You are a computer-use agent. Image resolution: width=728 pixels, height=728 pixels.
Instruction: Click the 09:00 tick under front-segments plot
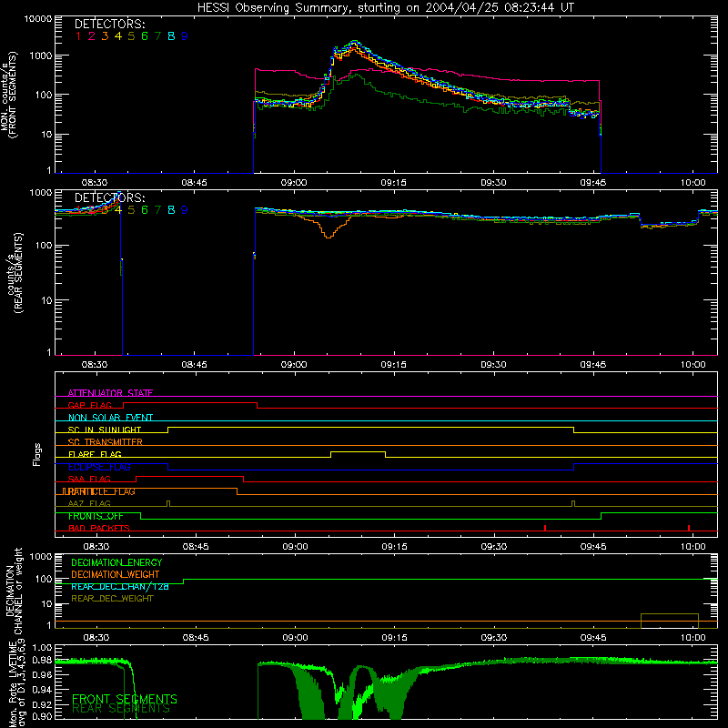[x=294, y=183]
